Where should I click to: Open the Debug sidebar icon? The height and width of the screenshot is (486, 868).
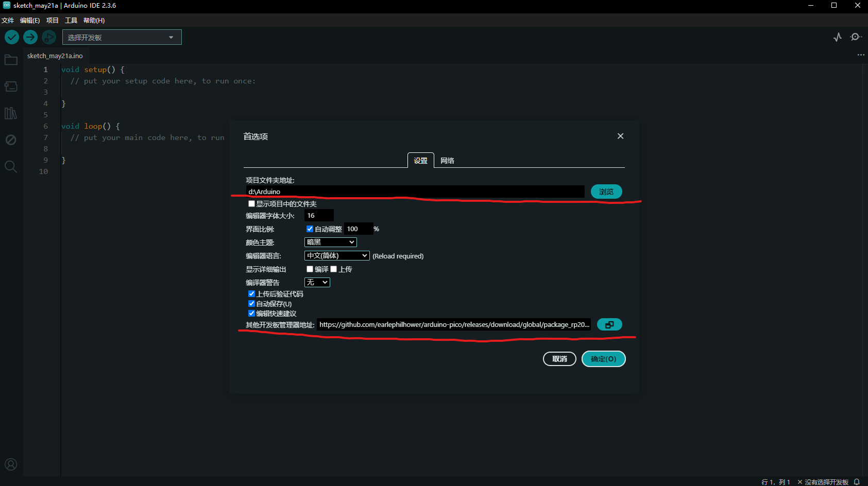point(11,140)
